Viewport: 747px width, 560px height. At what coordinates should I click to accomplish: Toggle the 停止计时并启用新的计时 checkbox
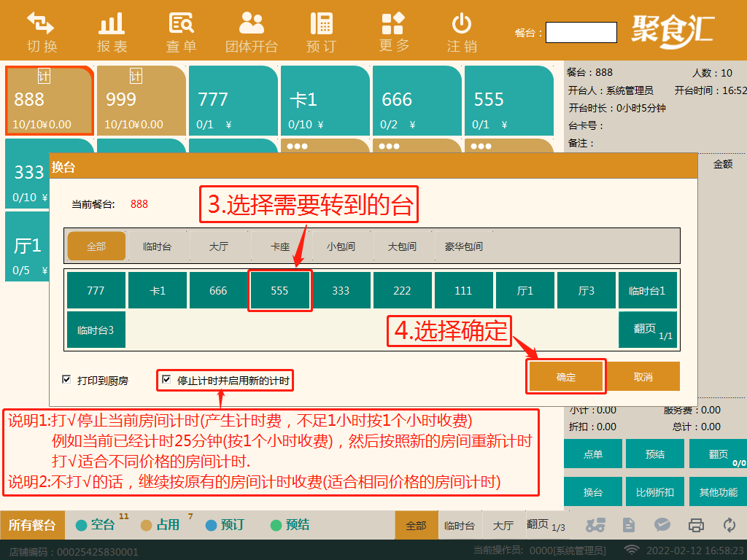pyautogui.click(x=166, y=379)
